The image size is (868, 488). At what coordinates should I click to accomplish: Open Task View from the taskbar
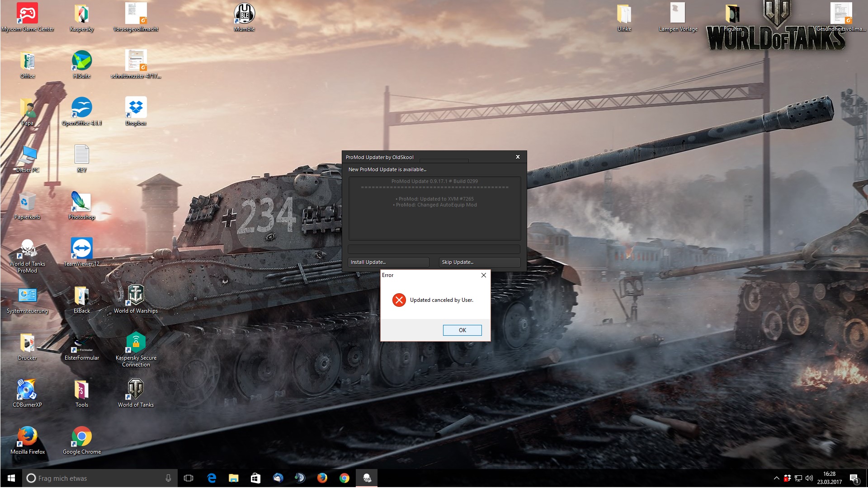pyautogui.click(x=189, y=478)
